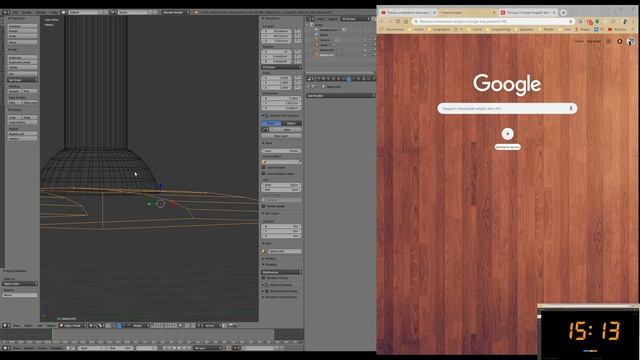Click the timeline editor type icon
This screenshot has height=360, width=640.
(x=6, y=348)
